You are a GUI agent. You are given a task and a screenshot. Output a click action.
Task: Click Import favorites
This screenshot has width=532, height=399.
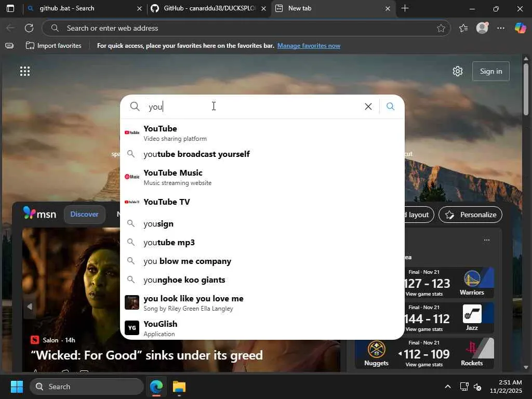[x=54, y=46]
